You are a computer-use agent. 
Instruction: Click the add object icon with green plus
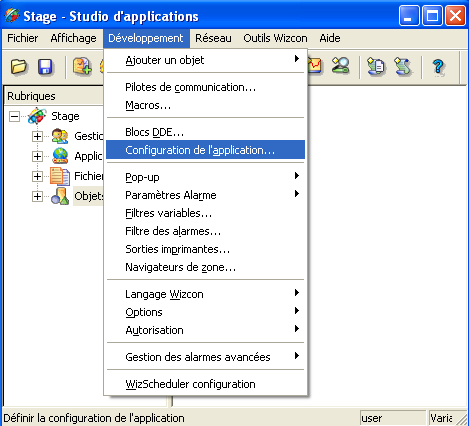point(82,66)
